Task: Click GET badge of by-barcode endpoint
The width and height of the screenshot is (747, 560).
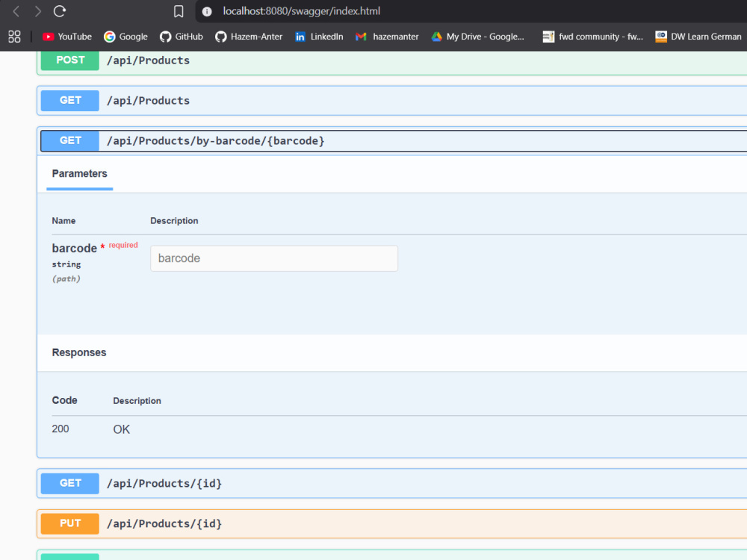Action: (x=70, y=141)
